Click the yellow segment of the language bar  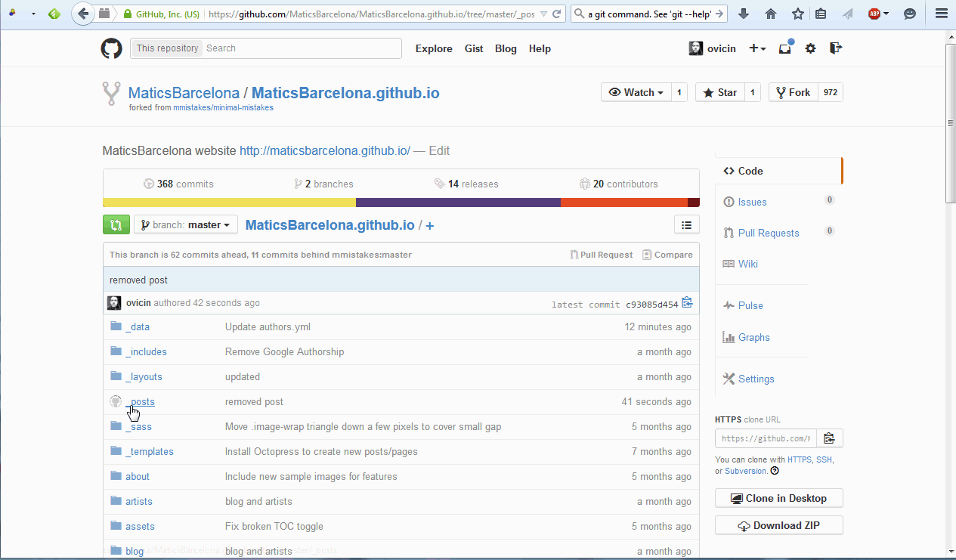coord(229,203)
